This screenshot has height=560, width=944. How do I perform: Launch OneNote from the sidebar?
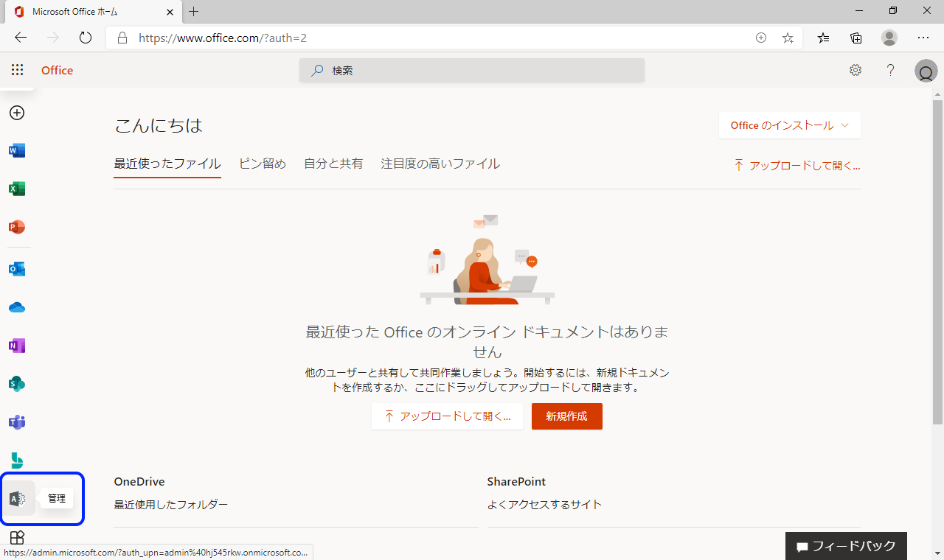click(17, 346)
